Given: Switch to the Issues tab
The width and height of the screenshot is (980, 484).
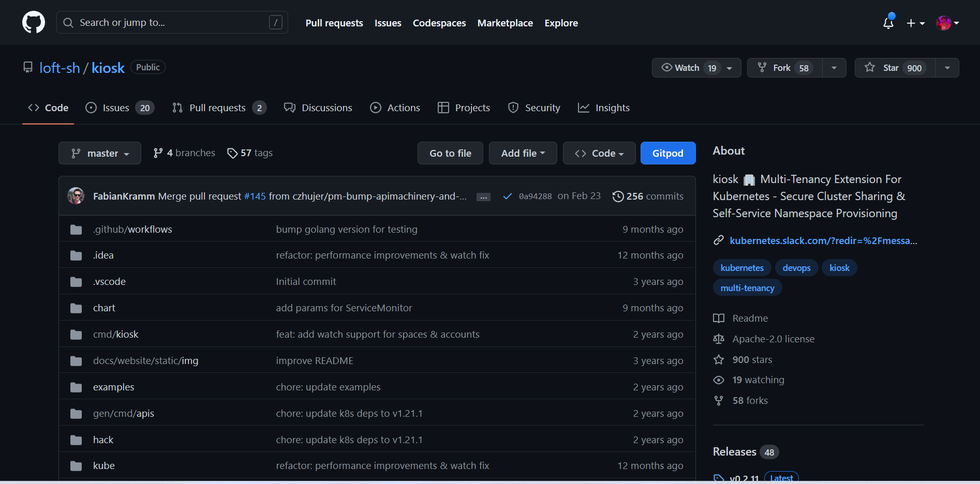Looking at the screenshot, I should pyautogui.click(x=120, y=108).
